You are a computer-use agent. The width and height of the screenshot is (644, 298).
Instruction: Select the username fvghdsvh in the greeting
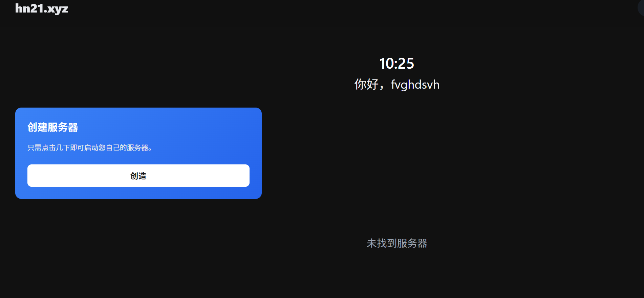click(x=415, y=85)
